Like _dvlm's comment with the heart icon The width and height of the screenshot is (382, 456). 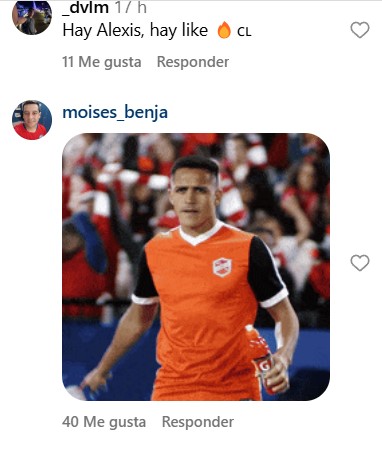point(360,30)
